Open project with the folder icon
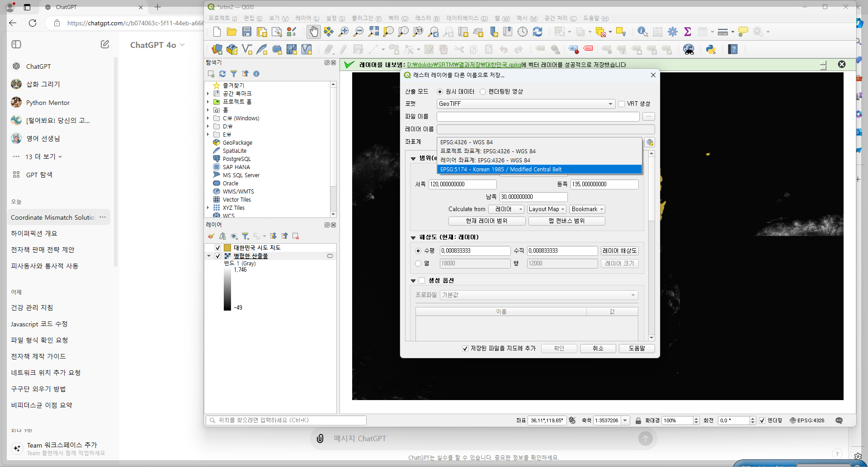Image resolution: width=868 pixels, height=467 pixels. tap(232, 32)
